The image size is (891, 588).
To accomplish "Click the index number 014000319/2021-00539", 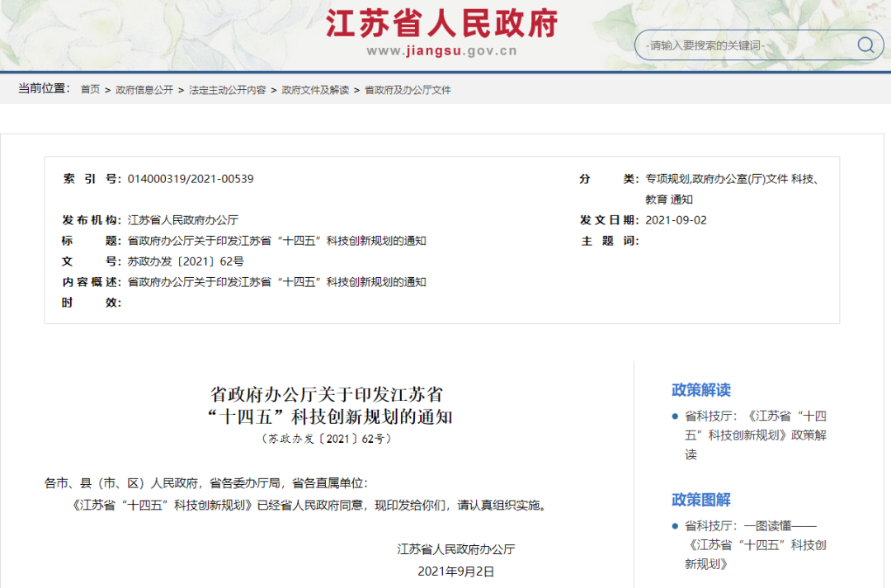I will pos(191,179).
